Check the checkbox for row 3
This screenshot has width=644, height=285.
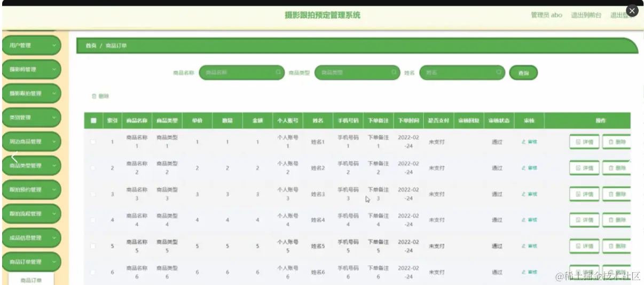[x=93, y=194]
